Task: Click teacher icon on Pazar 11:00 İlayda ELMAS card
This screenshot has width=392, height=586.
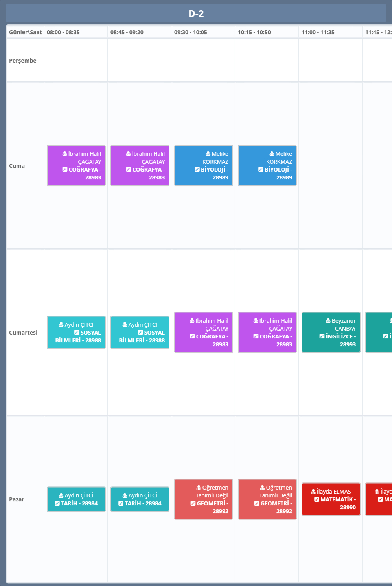Action: tap(313, 492)
